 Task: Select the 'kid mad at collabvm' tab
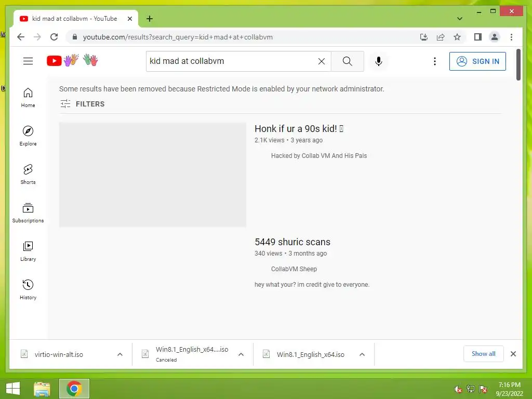76,19
